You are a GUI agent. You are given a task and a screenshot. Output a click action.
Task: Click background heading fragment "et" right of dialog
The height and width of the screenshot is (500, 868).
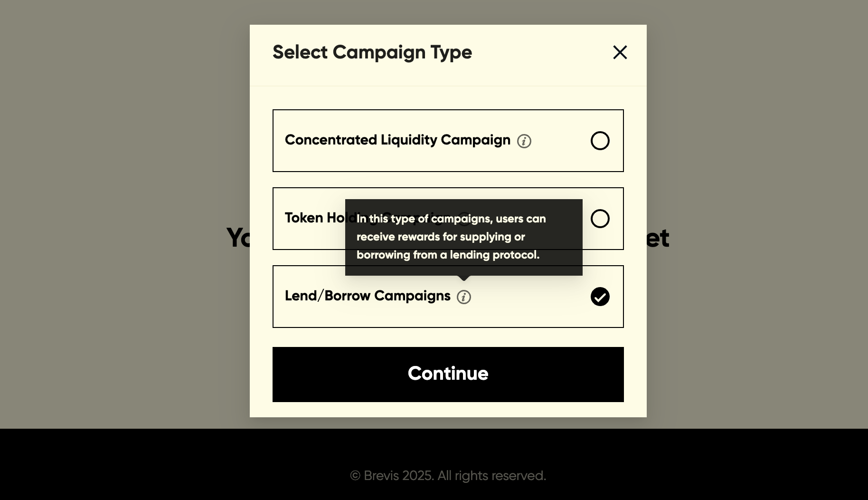pyautogui.click(x=658, y=238)
